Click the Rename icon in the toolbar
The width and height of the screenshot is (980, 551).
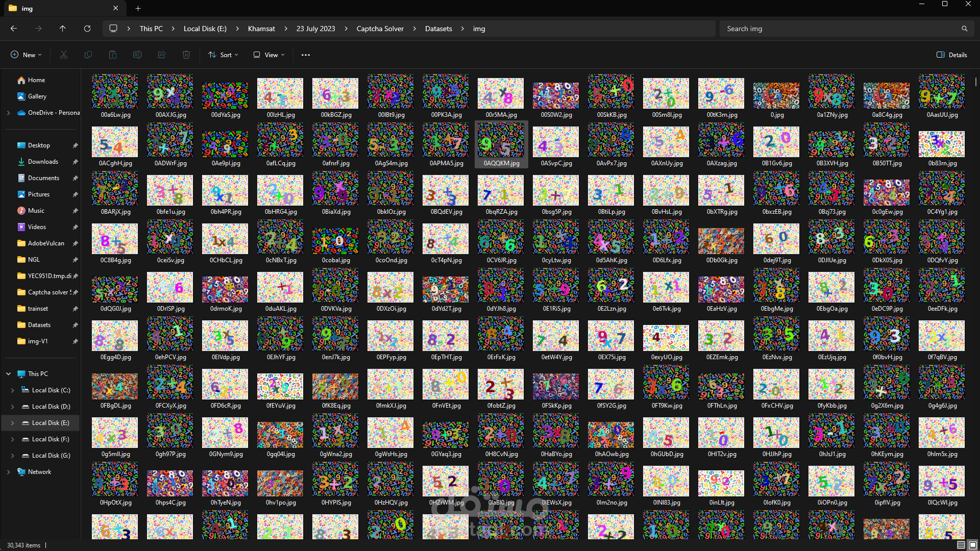pyautogui.click(x=137, y=55)
